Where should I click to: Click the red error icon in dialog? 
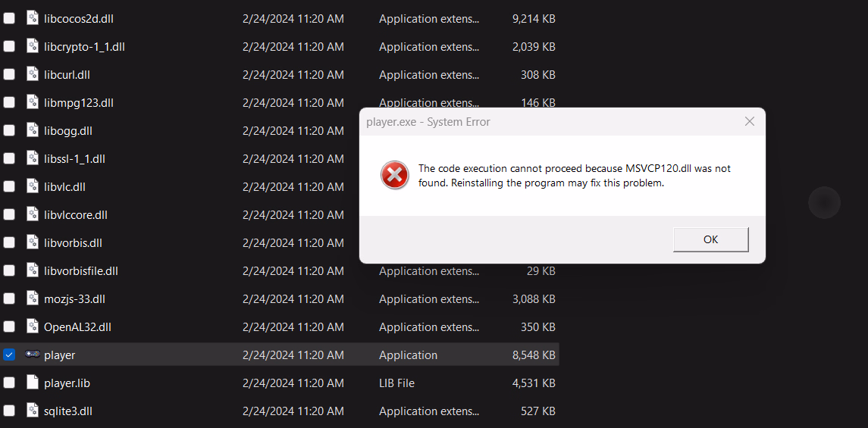(394, 176)
